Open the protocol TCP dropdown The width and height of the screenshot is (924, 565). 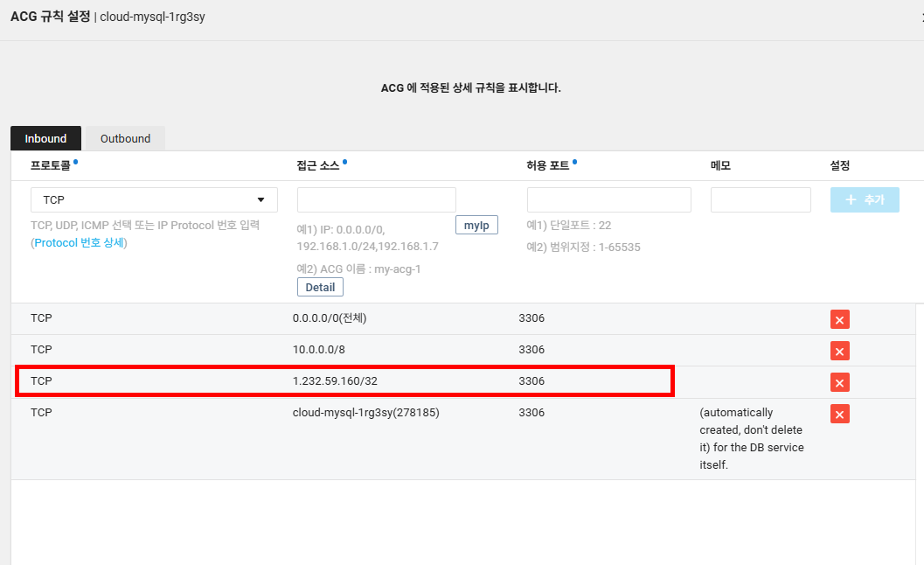(154, 200)
